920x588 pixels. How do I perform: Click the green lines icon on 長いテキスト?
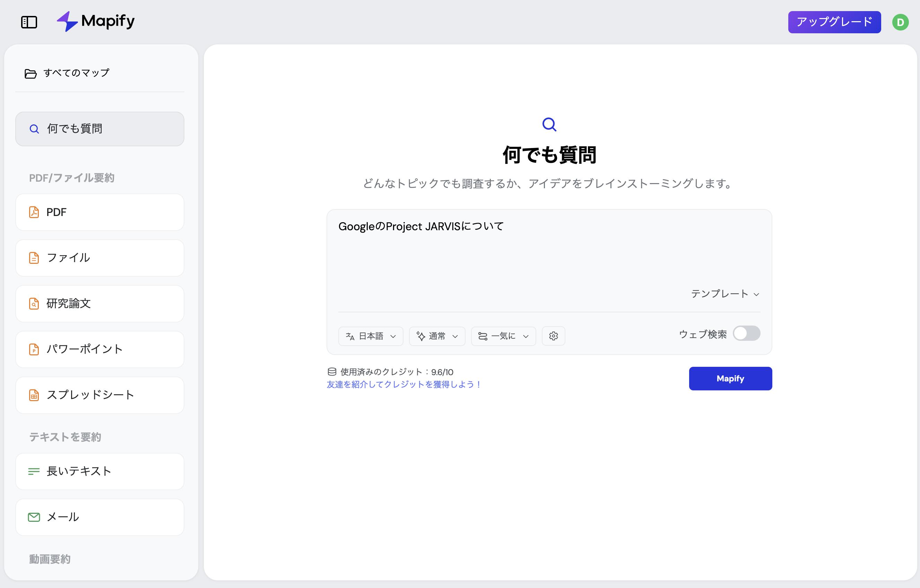tap(34, 472)
